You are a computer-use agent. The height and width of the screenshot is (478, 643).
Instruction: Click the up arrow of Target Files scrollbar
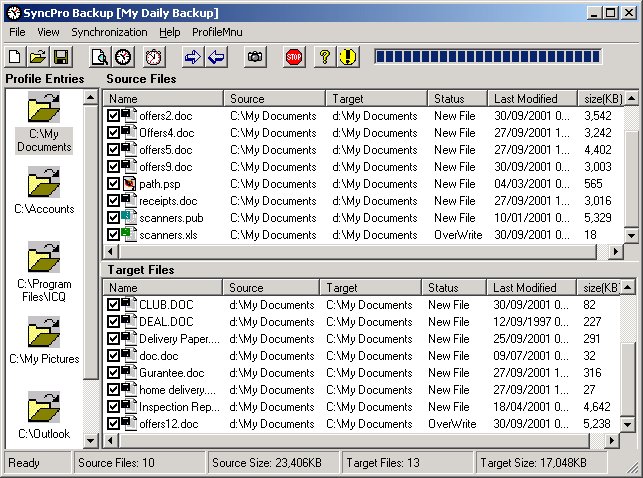tap(627, 287)
